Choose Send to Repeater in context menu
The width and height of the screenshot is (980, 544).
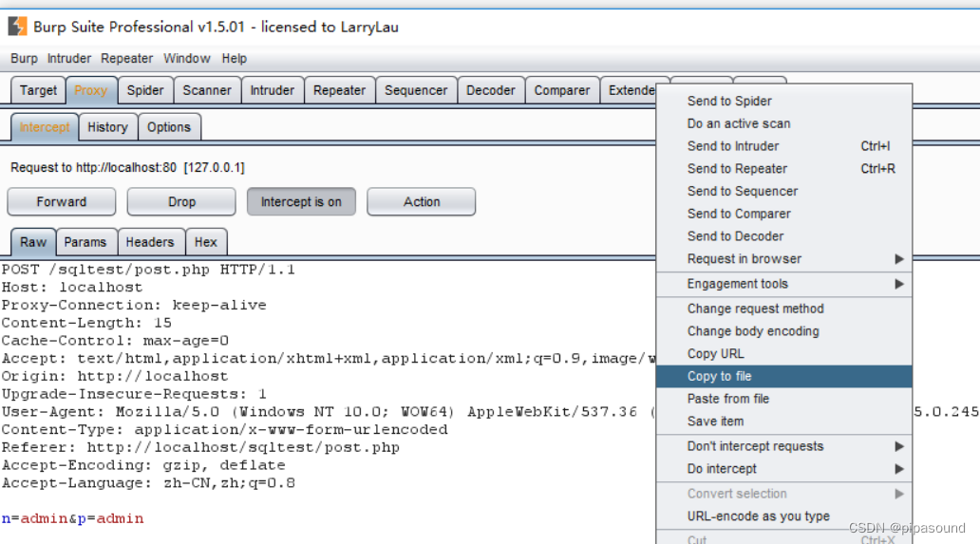pyautogui.click(x=783, y=169)
